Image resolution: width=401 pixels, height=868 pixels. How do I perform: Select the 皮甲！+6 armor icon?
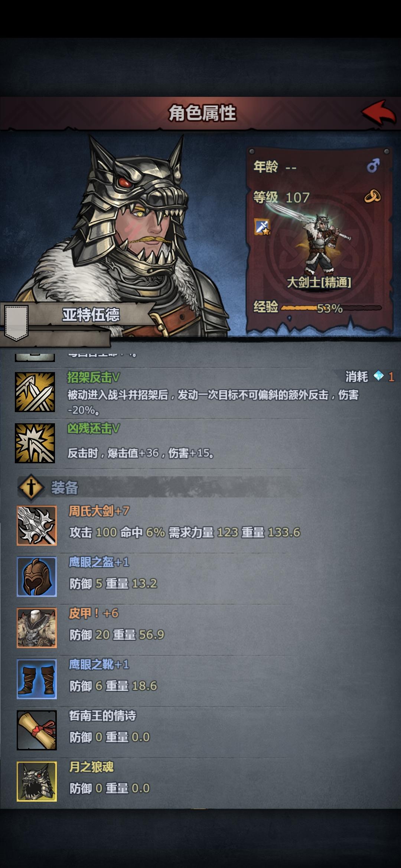coord(37,628)
